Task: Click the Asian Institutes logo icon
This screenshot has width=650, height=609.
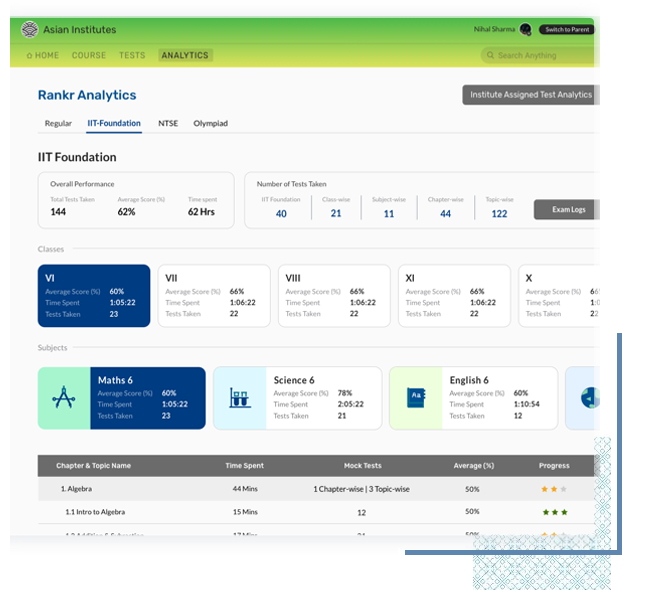Action: click(29, 29)
